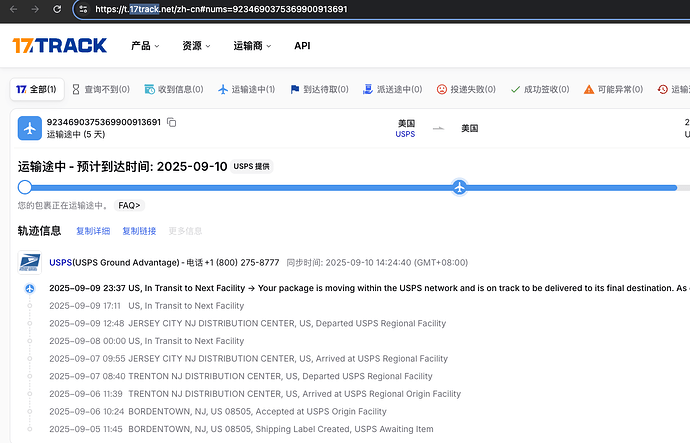
Task: Click the airplane icon on 运输途中 tab
Action: click(x=223, y=89)
